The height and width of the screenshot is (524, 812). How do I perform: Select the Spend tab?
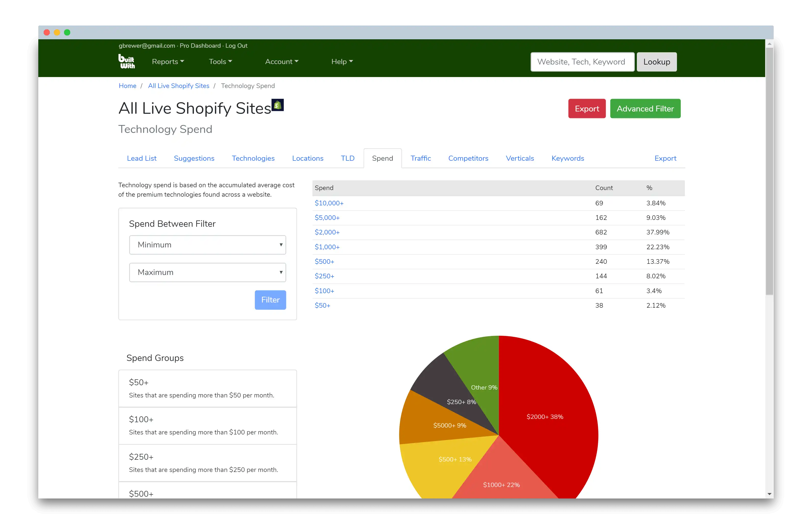382,158
